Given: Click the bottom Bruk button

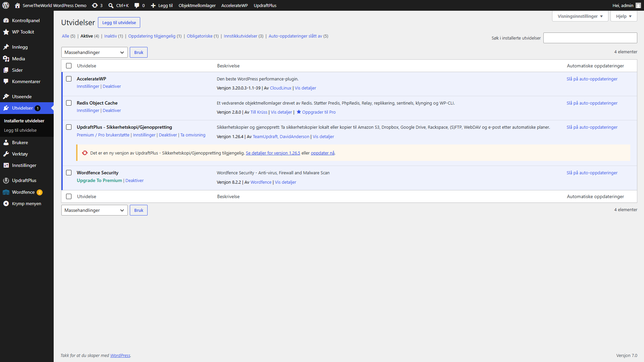Looking at the screenshot, I should tap(139, 210).
